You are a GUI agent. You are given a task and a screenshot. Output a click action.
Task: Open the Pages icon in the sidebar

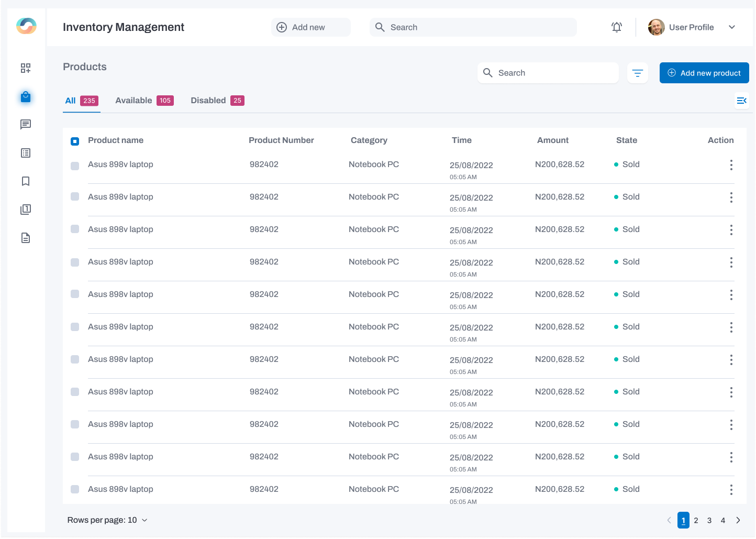(25, 209)
